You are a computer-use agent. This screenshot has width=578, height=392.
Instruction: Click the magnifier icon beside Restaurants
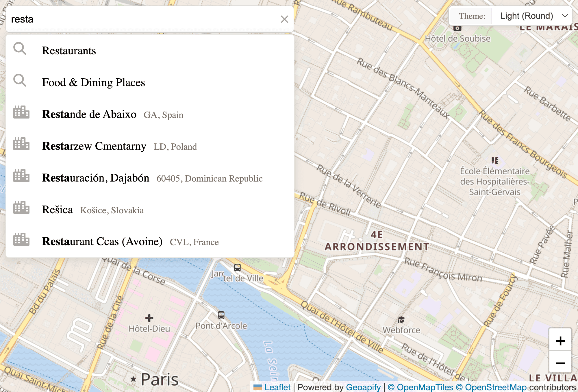pyautogui.click(x=20, y=49)
